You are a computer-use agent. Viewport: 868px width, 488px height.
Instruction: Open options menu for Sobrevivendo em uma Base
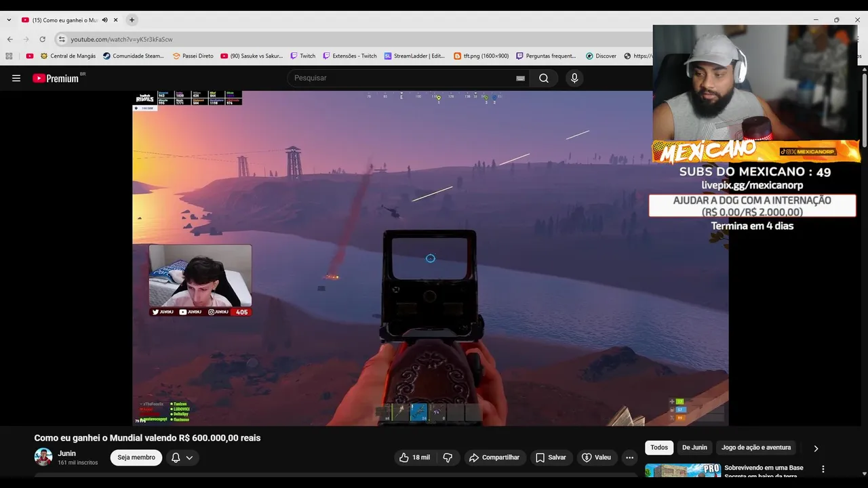(823, 469)
